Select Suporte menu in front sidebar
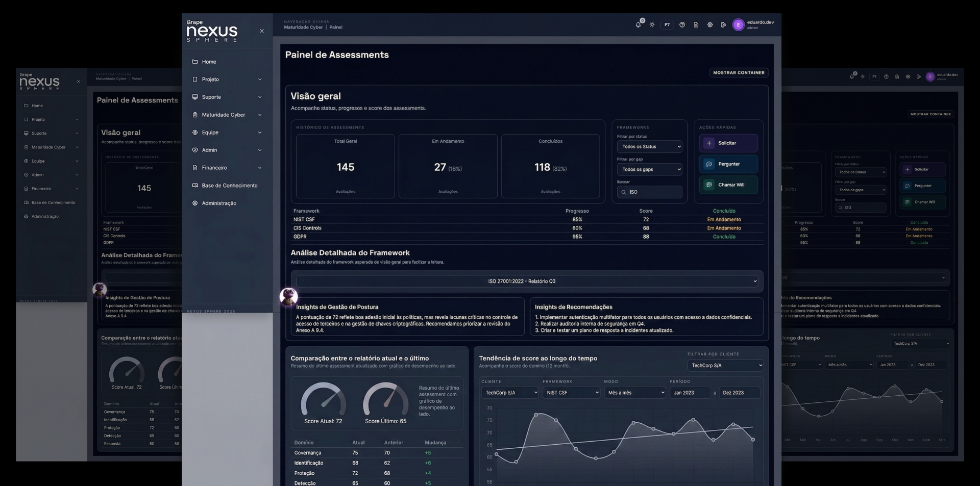This screenshot has width=980, height=486. [211, 97]
